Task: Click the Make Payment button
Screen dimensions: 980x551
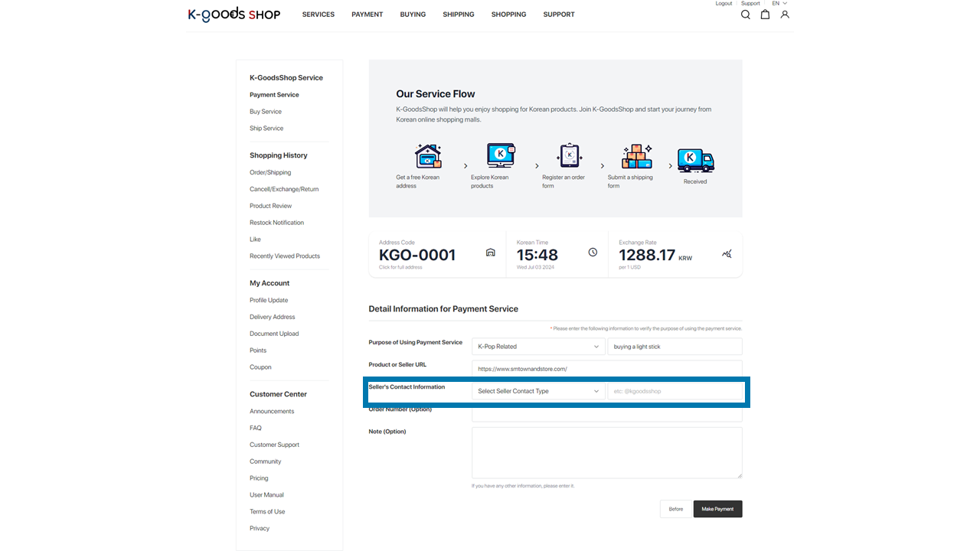Action: pos(717,509)
